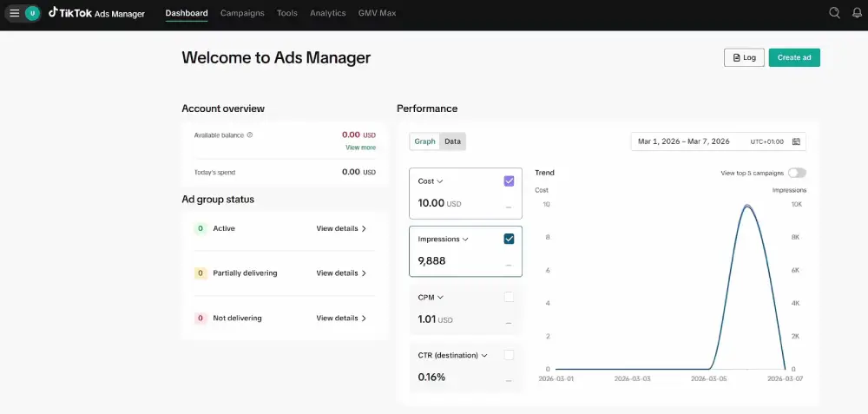Expand the Impressions metric dropdown

click(465, 240)
